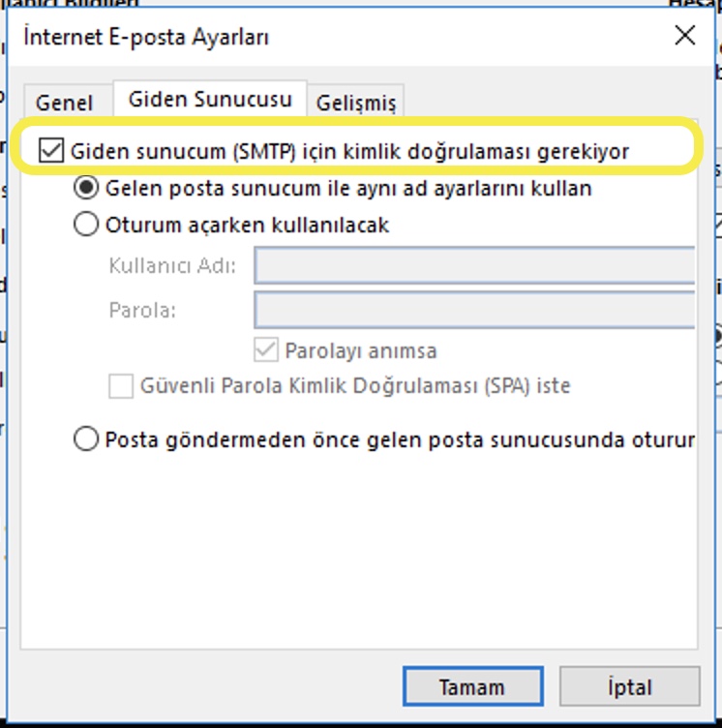Uncheck the SMTP kimlik doğrulaması checkbox
722x728 pixels.
50,152
